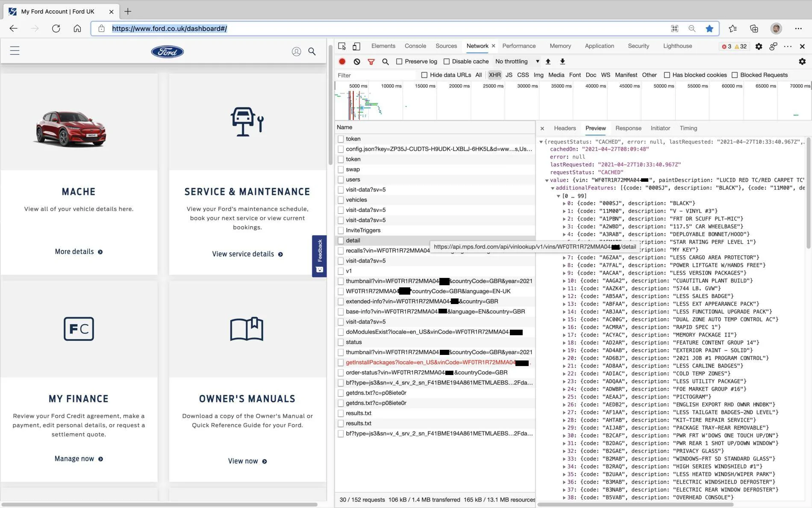Stop recording the network log
The width and height of the screenshot is (812, 508).
342,62
